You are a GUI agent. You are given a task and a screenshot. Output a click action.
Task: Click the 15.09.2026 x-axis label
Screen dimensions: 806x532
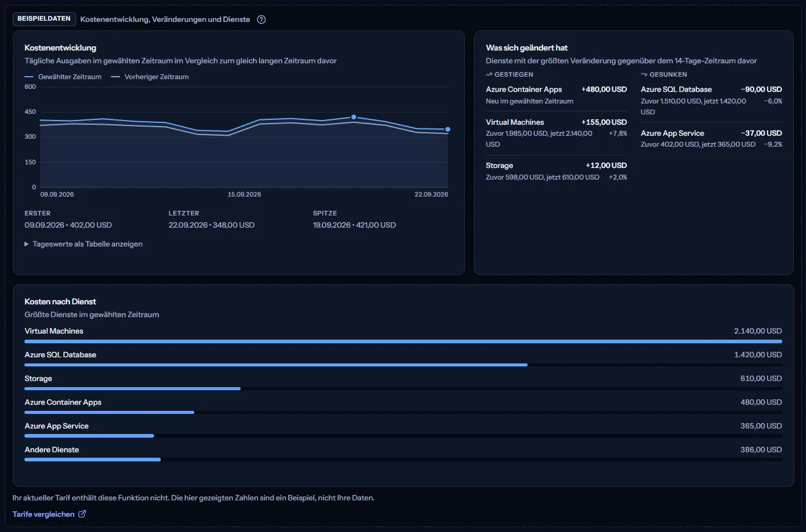[244, 195]
